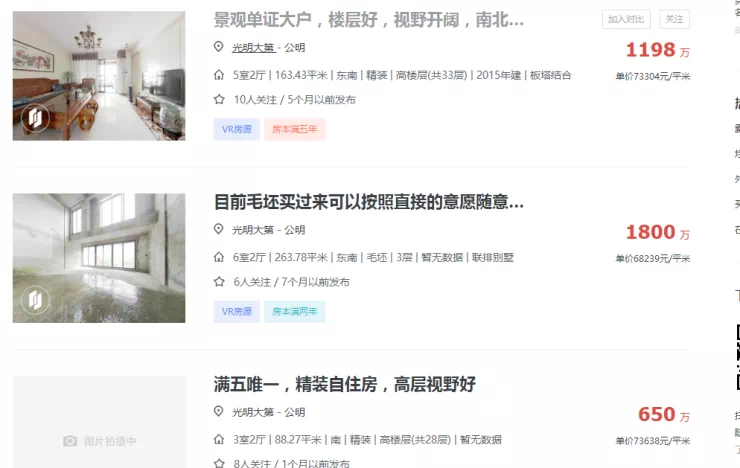The width and height of the screenshot is (740, 468).
Task: Toggle 关注 follow button on first listing
Action: coord(674,19)
